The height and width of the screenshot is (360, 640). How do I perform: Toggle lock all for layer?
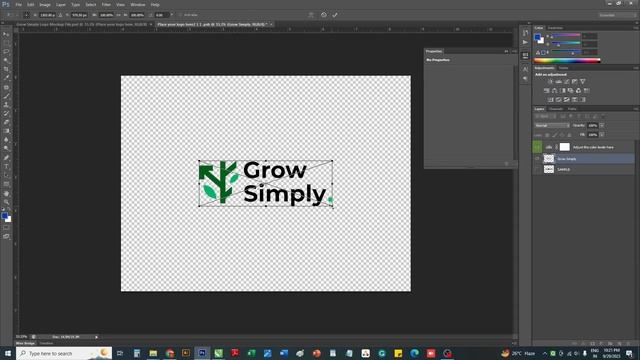tap(569, 135)
